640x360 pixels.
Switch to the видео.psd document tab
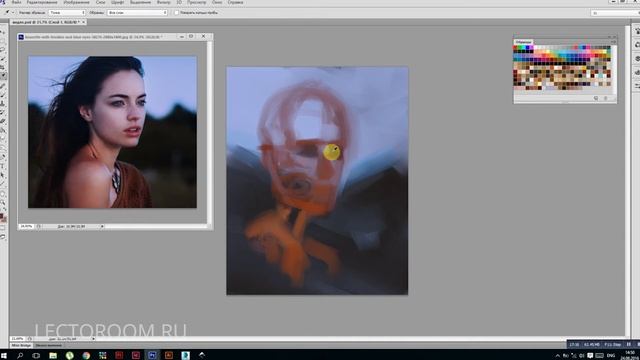point(45,22)
